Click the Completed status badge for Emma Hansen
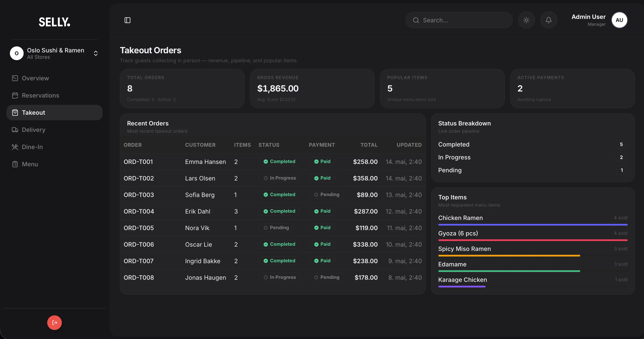The height and width of the screenshot is (339, 644). [x=279, y=162]
